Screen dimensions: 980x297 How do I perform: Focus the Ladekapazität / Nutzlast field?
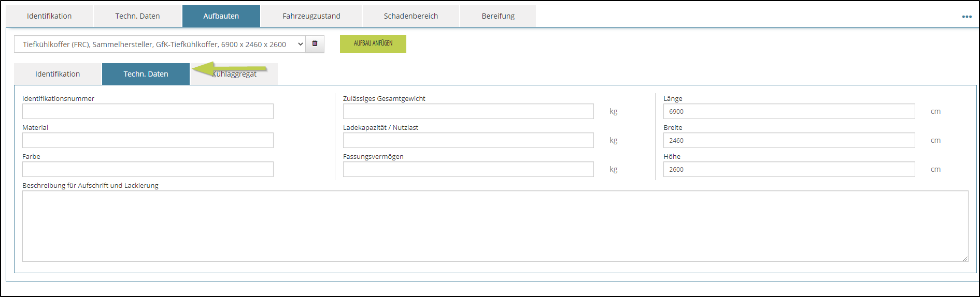pos(468,140)
